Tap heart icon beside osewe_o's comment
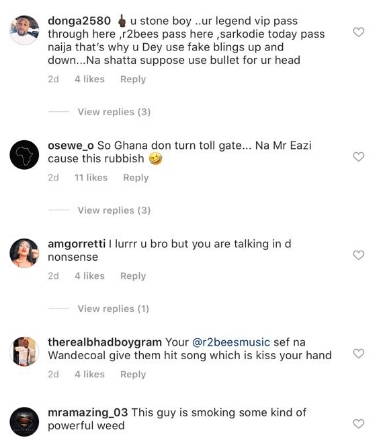The width and height of the screenshot is (383, 439). tap(358, 157)
